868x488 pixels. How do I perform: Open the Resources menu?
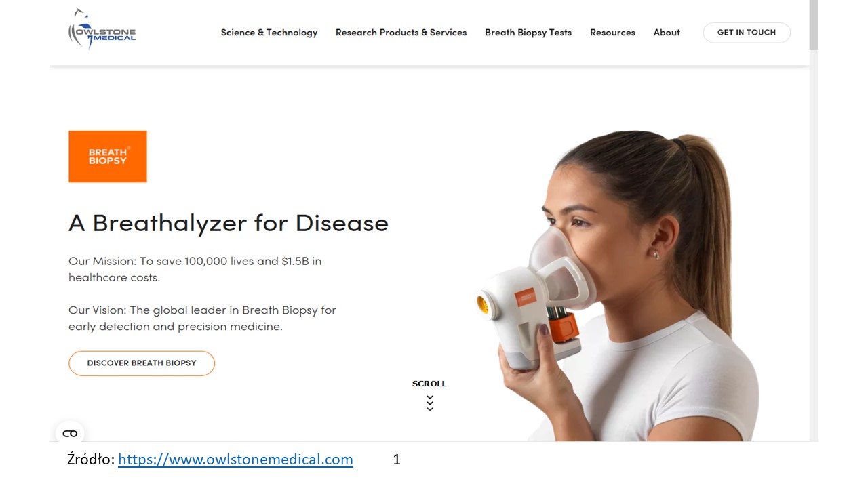tap(612, 33)
